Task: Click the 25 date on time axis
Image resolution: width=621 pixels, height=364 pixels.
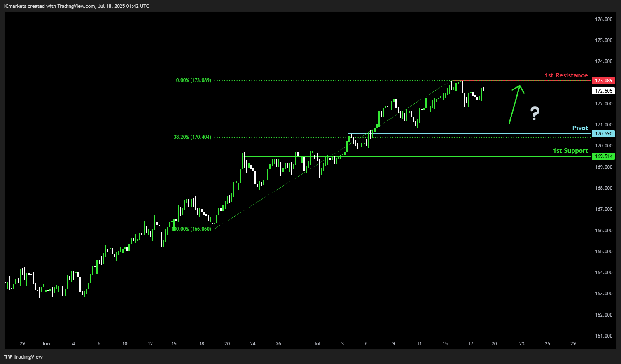Action: pos(547,344)
